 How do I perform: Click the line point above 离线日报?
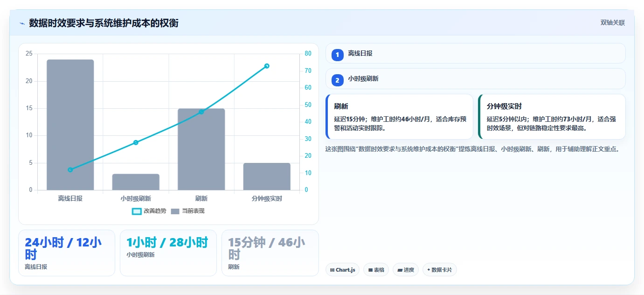pos(70,170)
